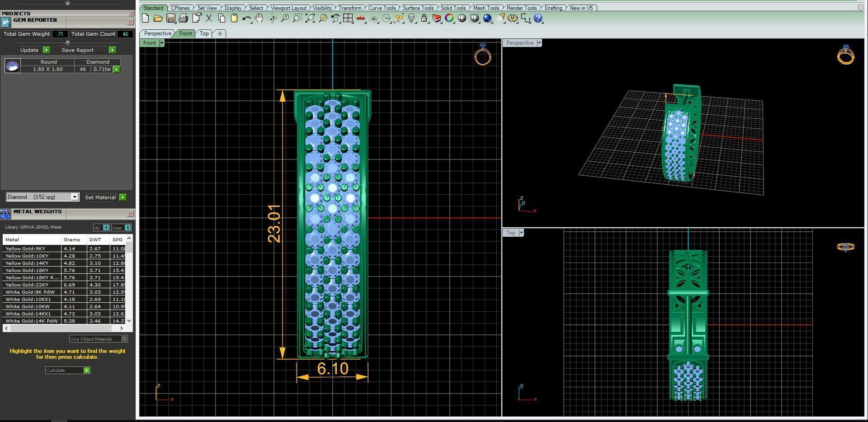Click the Print icon
The width and height of the screenshot is (868, 422).
click(x=183, y=18)
